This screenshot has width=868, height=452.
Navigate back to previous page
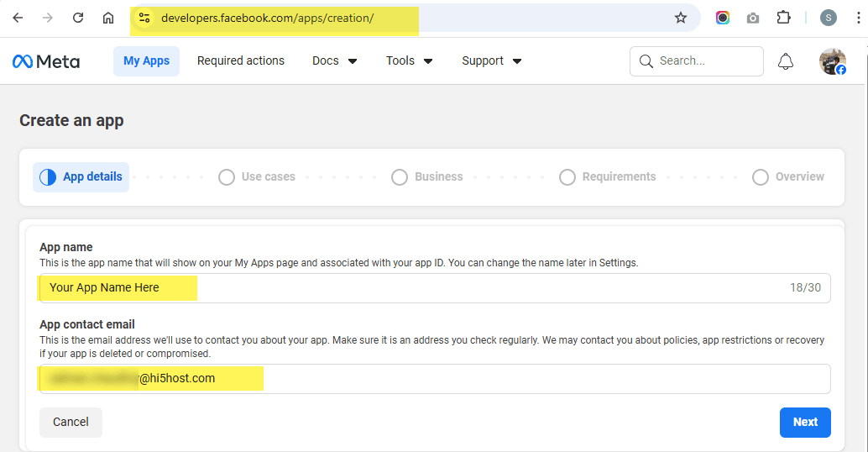[18, 18]
